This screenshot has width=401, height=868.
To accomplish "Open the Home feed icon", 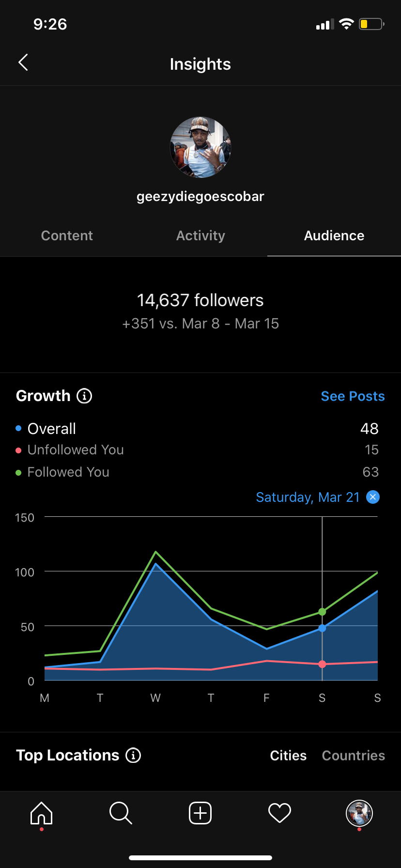I will click(41, 813).
